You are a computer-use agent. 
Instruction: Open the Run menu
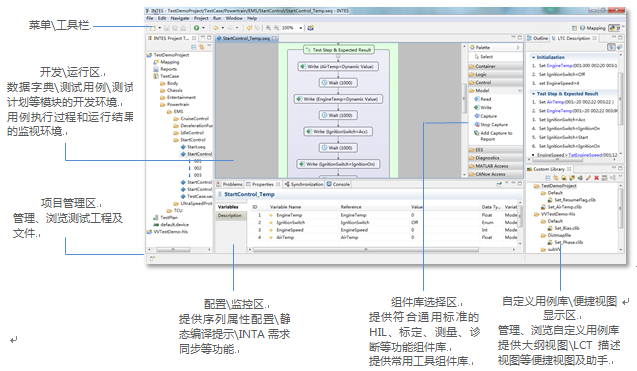pyautogui.click(x=217, y=18)
